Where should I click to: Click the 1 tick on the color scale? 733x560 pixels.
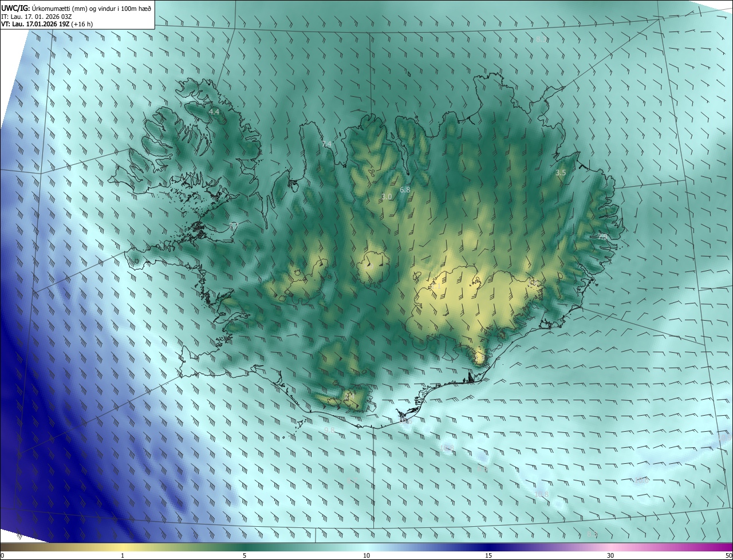pos(123,556)
